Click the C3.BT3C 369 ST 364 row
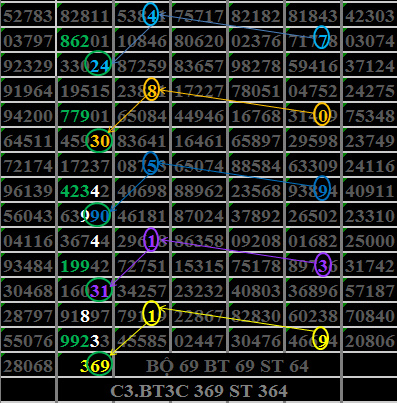 [199, 390]
